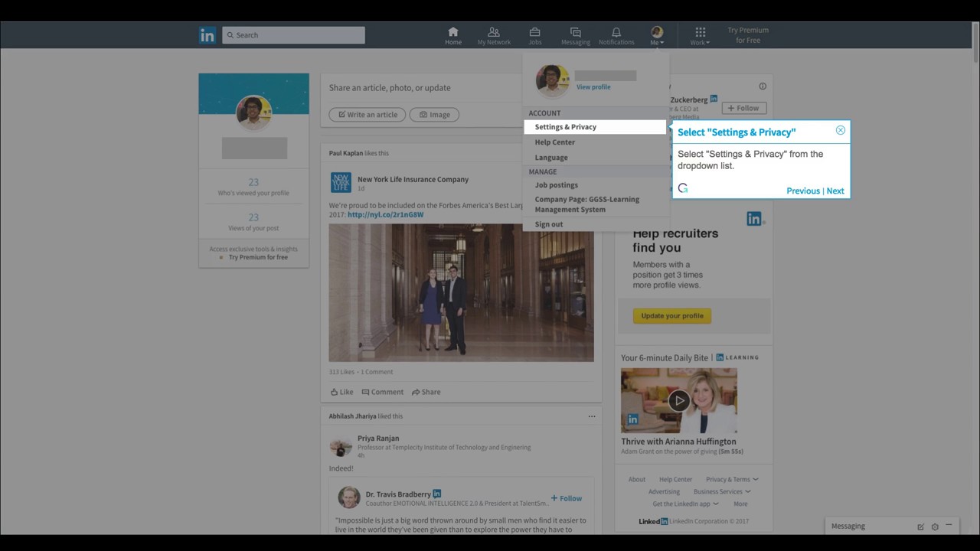Viewport: 980px width, 551px height.
Task: Select Job postings in Manage section
Action: (556, 185)
